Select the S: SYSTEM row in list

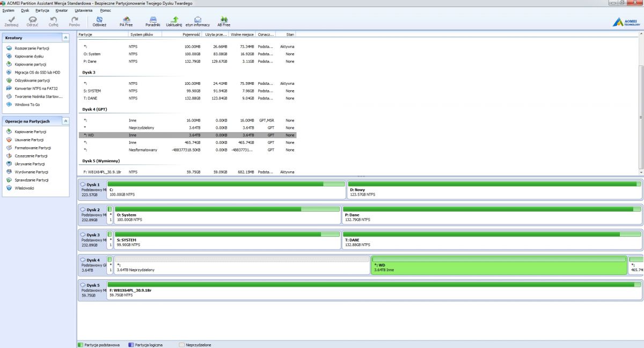click(x=187, y=91)
